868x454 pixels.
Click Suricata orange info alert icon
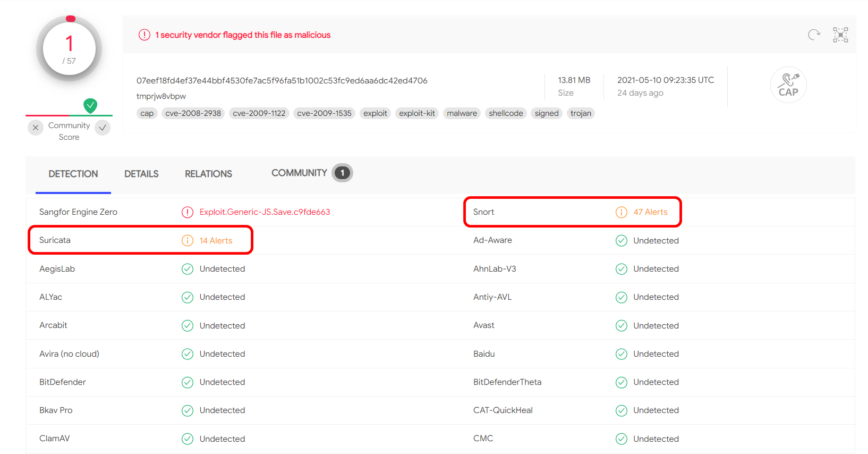pyautogui.click(x=188, y=241)
